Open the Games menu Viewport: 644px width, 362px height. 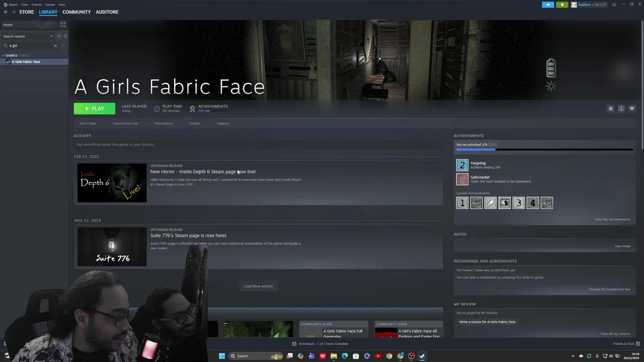click(50, 5)
